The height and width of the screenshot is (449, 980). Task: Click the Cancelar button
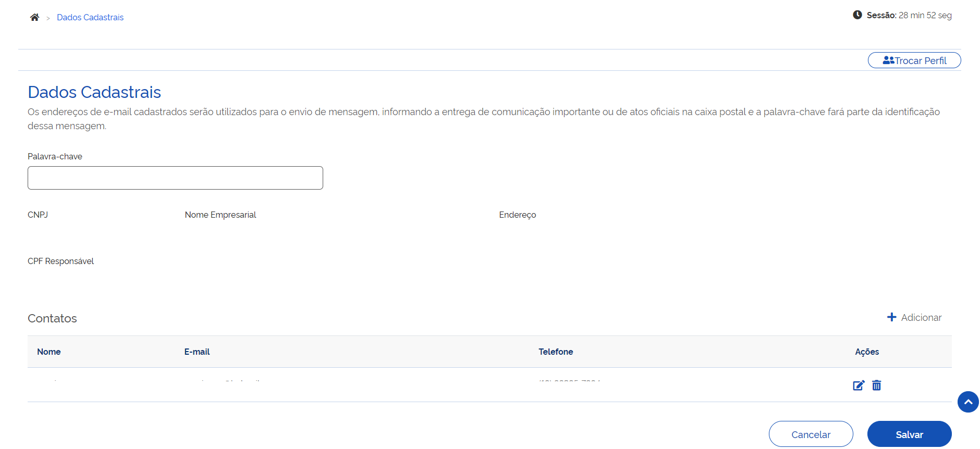click(x=811, y=434)
